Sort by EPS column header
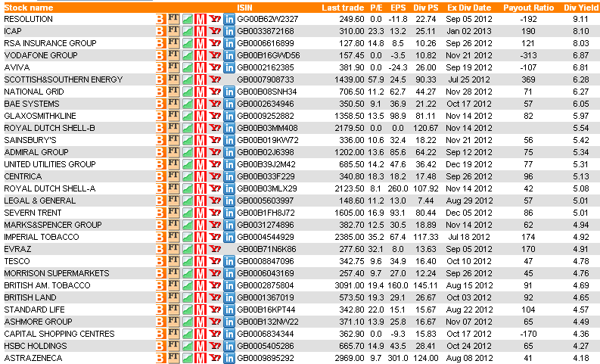Viewport: 600px width, 364px height. click(x=398, y=8)
